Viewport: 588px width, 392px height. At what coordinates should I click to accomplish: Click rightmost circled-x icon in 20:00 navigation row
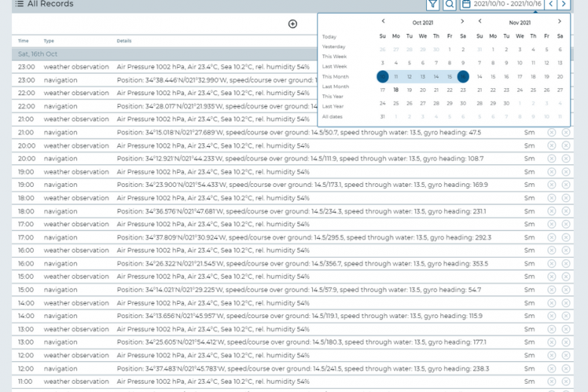point(565,158)
